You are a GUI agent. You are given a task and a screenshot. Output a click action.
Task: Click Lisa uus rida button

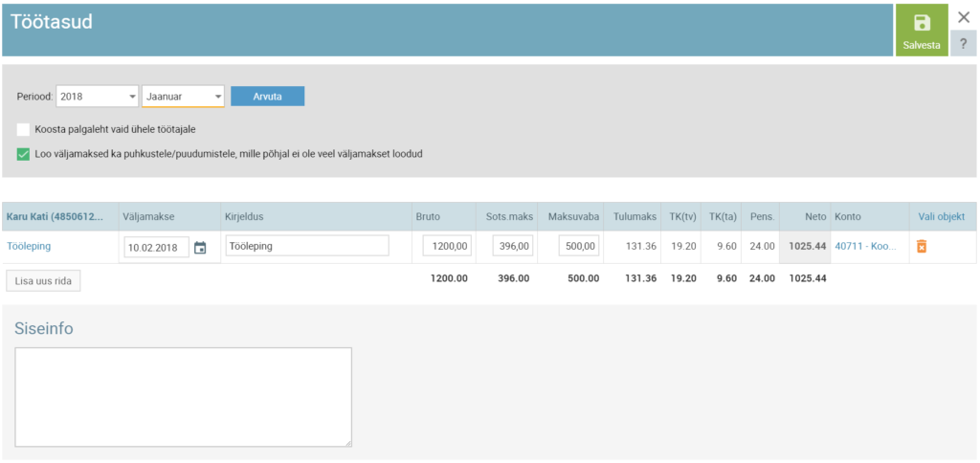tap(43, 280)
